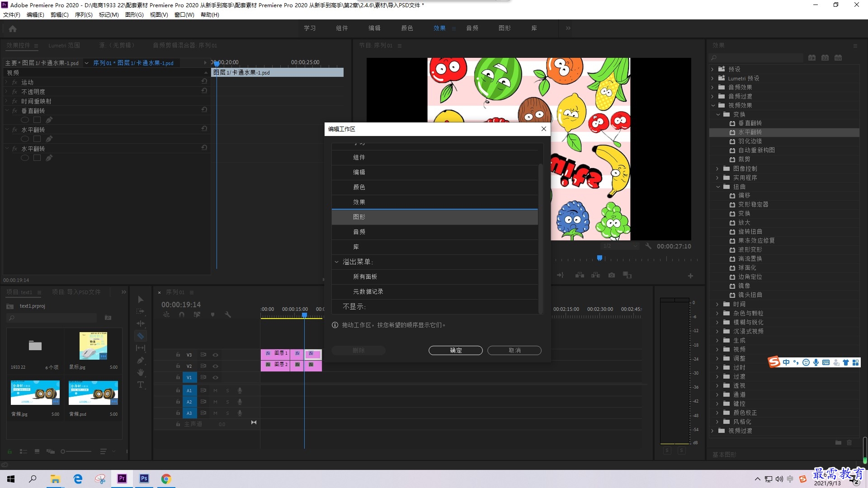Open Comparison View in Program monitor
The width and height of the screenshot is (868, 488).
[x=627, y=275]
